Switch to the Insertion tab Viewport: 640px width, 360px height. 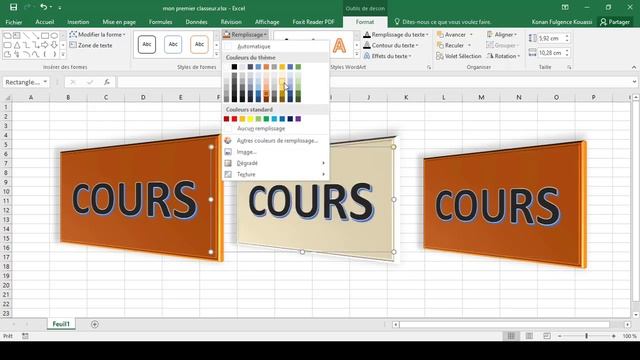pyautogui.click(x=78, y=22)
